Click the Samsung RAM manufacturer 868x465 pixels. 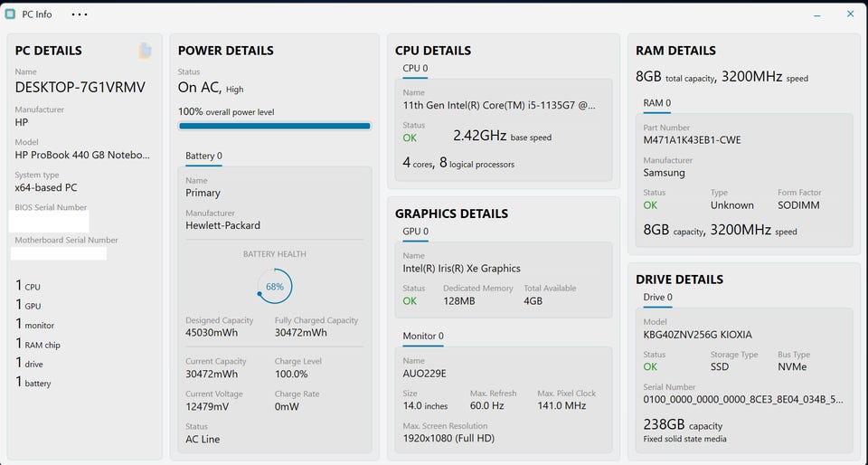click(x=664, y=173)
